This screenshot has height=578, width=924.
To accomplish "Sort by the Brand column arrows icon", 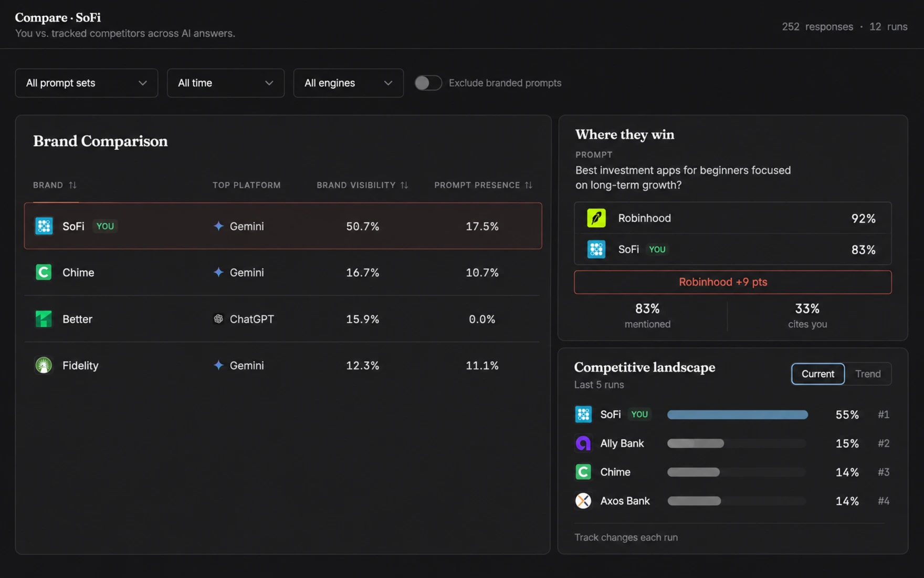I will pyautogui.click(x=72, y=185).
